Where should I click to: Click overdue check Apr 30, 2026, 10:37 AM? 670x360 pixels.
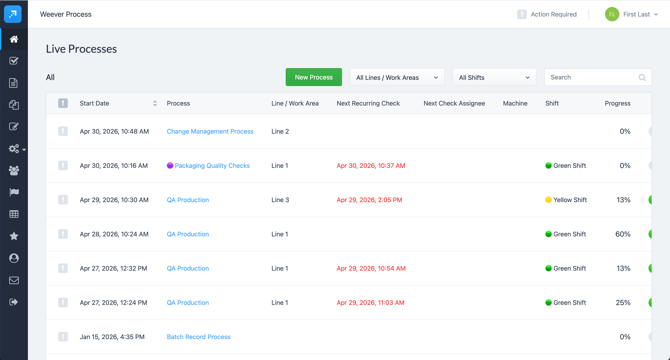tap(370, 166)
